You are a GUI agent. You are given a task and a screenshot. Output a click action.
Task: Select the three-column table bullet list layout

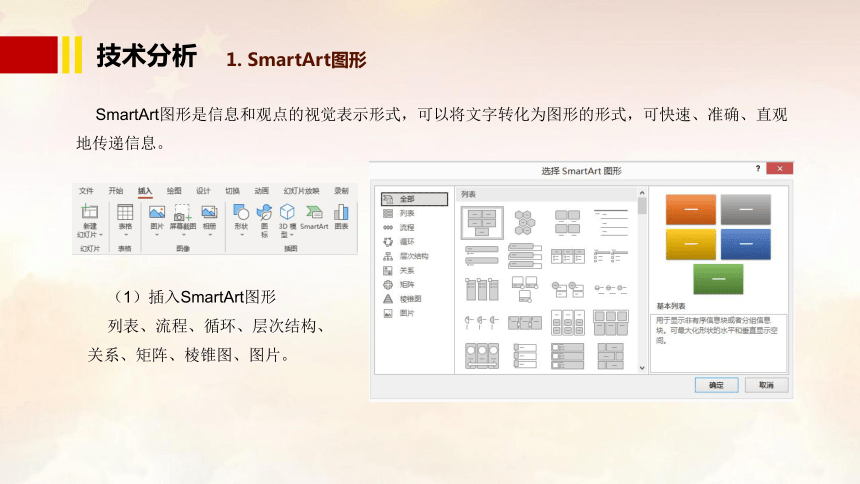pos(567,256)
